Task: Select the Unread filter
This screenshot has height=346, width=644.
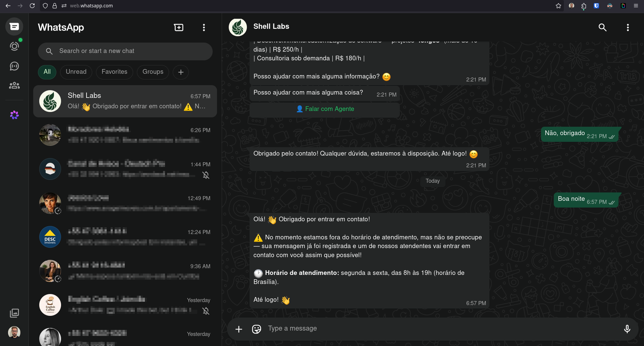Action: click(76, 72)
